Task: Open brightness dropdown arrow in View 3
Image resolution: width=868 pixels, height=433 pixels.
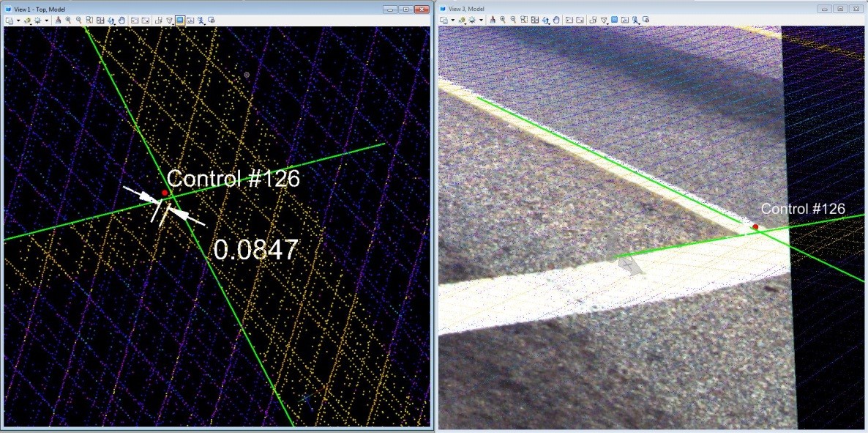Action: 480,21
